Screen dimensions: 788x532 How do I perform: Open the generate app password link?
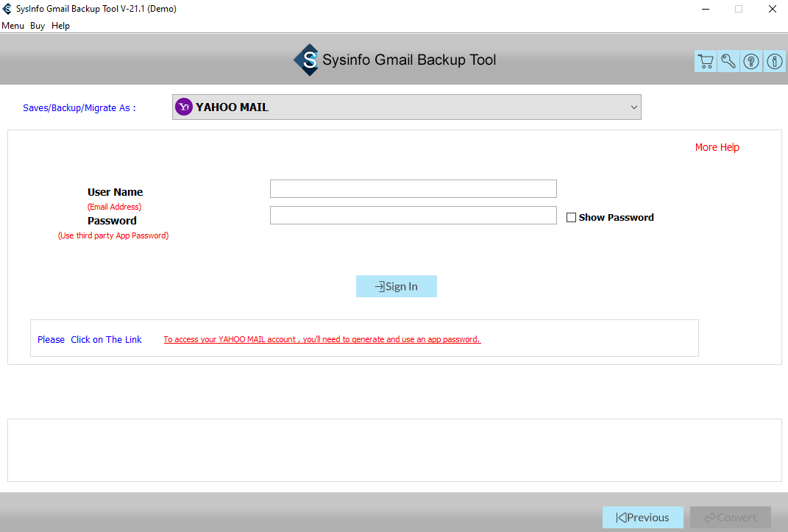click(322, 339)
